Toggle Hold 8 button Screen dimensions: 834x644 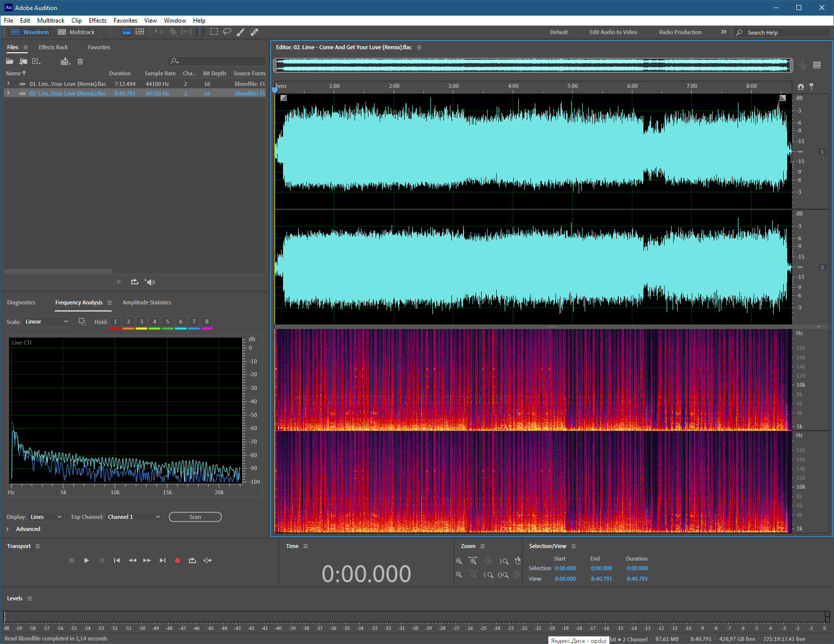pyautogui.click(x=207, y=322)
